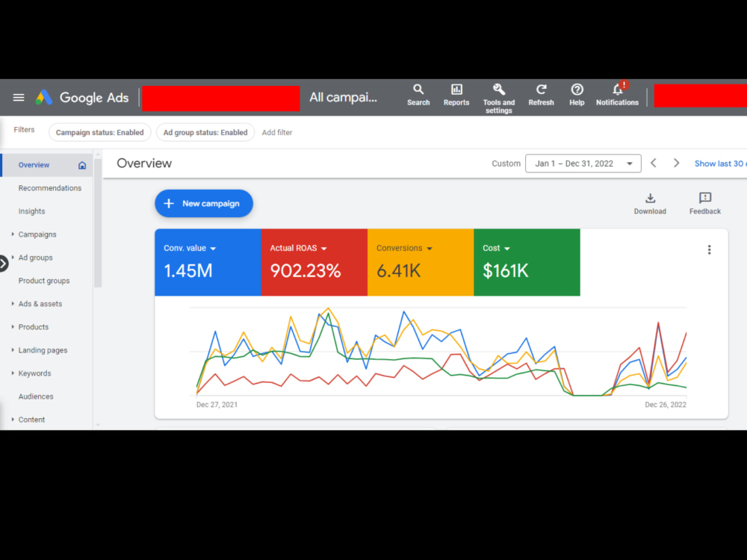The image size is (747, 560).
Task: Click the Google Ads logo
Action: (82, 98)
